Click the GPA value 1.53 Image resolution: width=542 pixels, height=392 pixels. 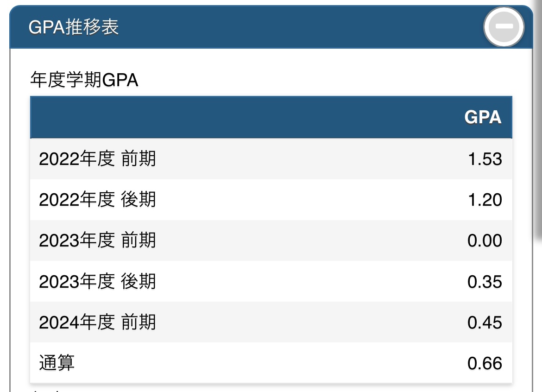485,159
